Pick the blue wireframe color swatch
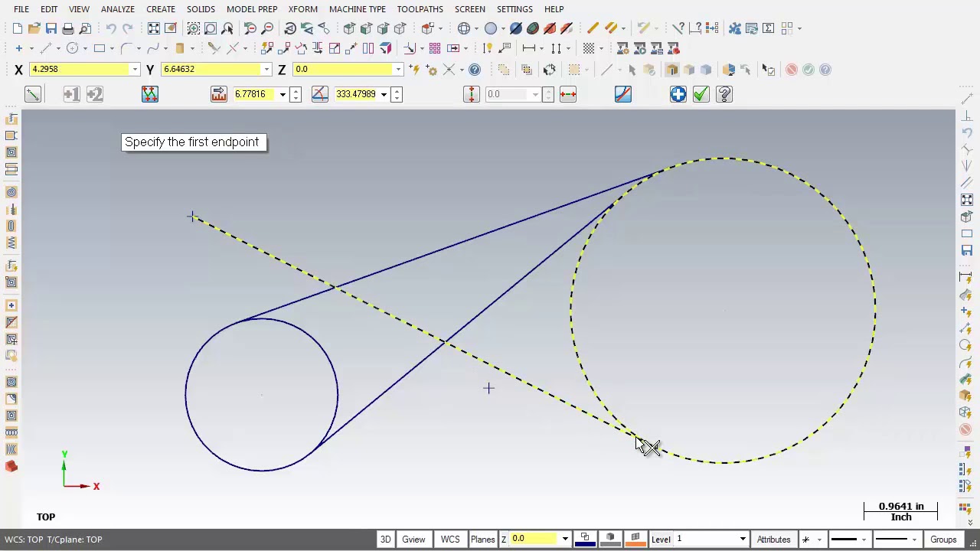Viewport: 980px width, 551px height. coord(585,540)
